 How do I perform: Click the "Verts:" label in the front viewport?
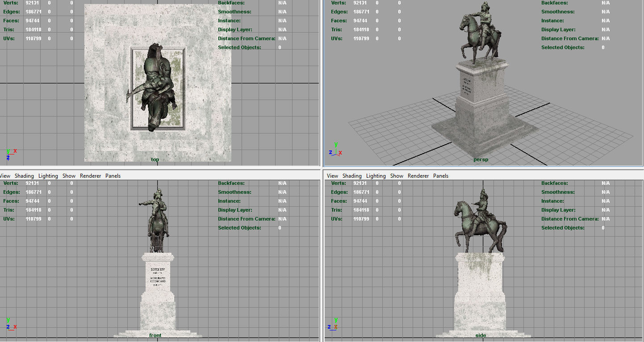click(x=11, y=183)
